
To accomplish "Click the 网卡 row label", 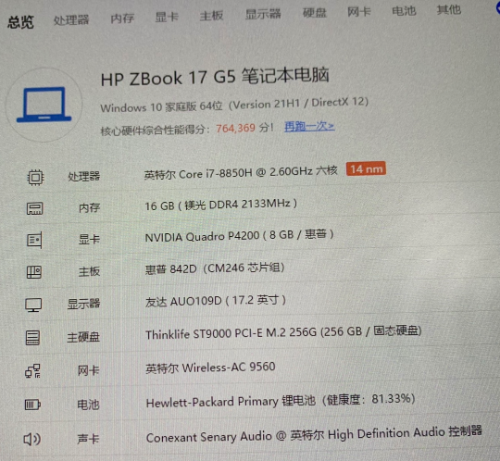I will (88, 370).
